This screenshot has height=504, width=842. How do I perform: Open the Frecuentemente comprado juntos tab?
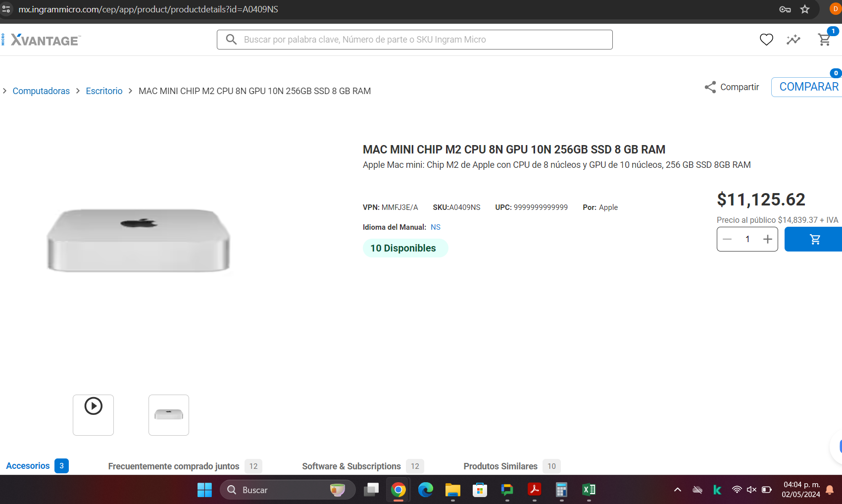point(185,466)
